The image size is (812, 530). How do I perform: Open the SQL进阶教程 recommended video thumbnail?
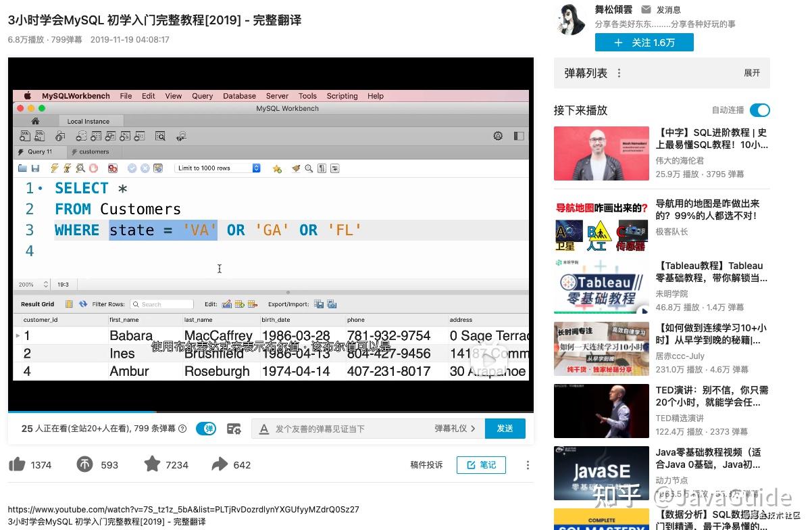click(x=601, y=153)
